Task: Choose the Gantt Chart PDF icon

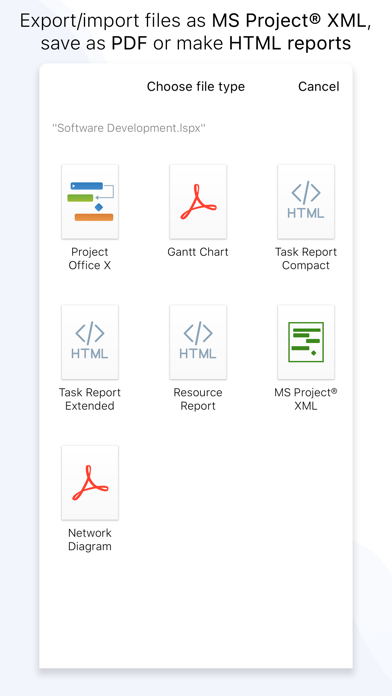Action: tap(198, 202)
